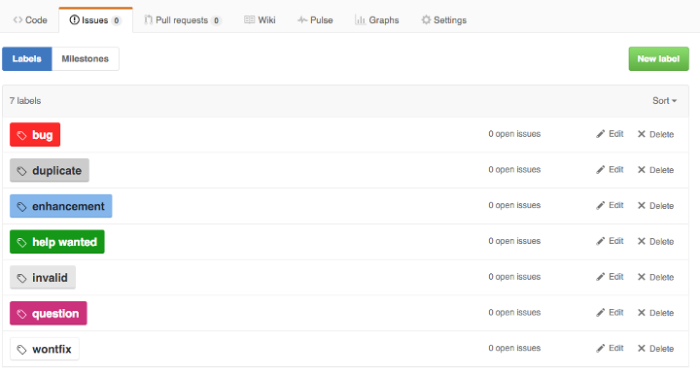Click the pencil edit icon for wontfix
The width and height of the screenshot is (700, 377).
tap(600, 348)
